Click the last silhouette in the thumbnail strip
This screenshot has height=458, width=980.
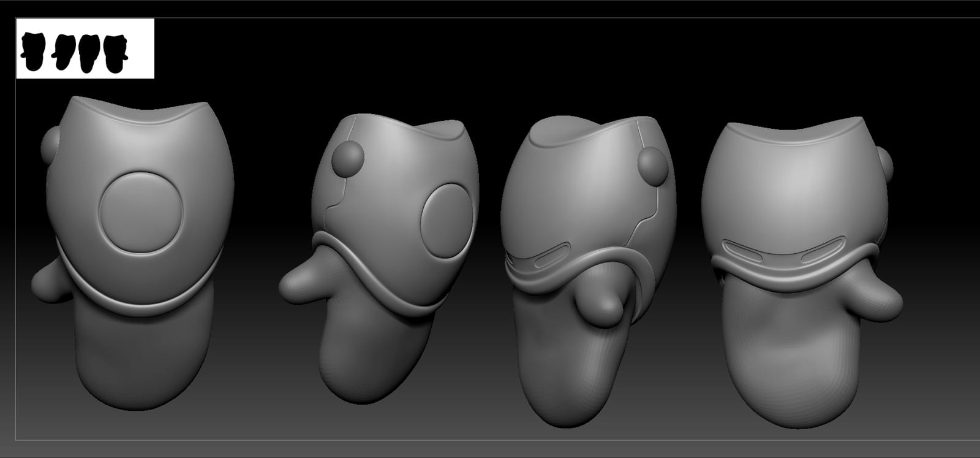pyautogui.click(x=115, y=54)
